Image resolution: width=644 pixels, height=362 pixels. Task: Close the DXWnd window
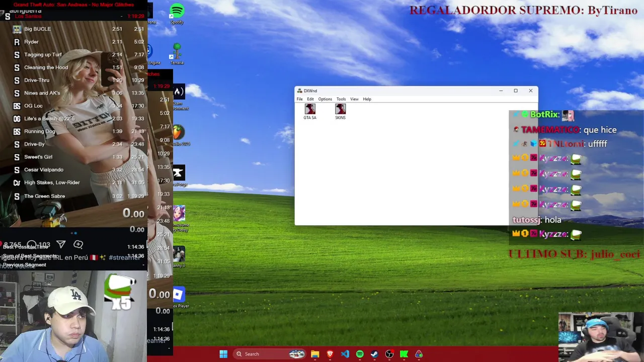point(530,91)
